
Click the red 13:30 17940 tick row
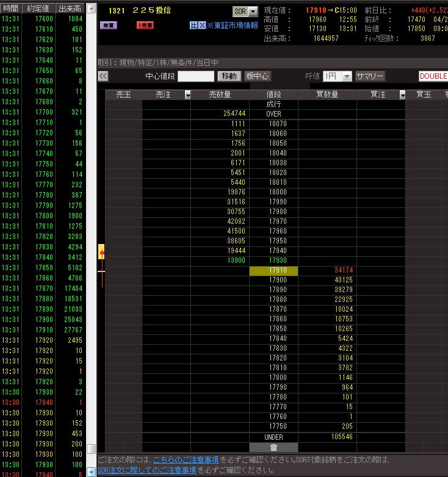[x=43, y=403]
